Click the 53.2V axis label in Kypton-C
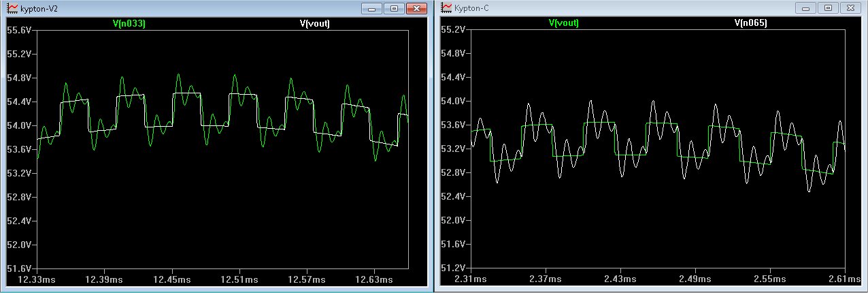 [x=452, y=149]
